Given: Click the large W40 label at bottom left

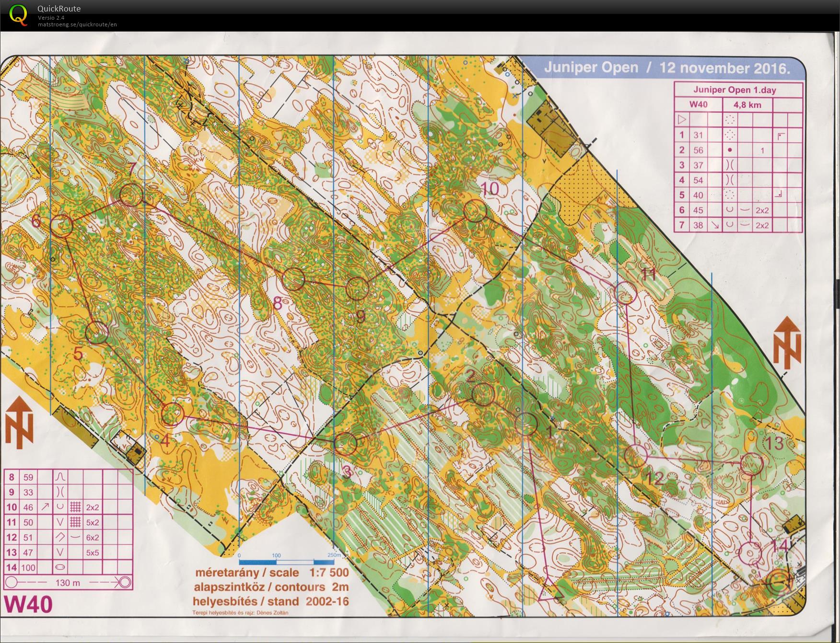Looking at the screenshot, I should click(x=28, y=604).
